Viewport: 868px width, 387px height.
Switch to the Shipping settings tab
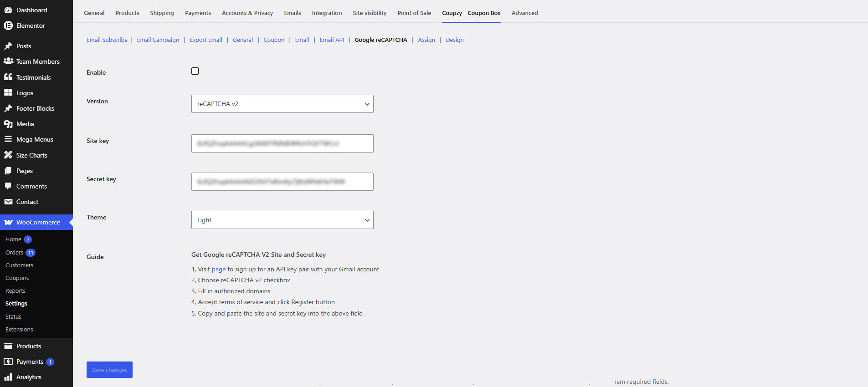162,13
